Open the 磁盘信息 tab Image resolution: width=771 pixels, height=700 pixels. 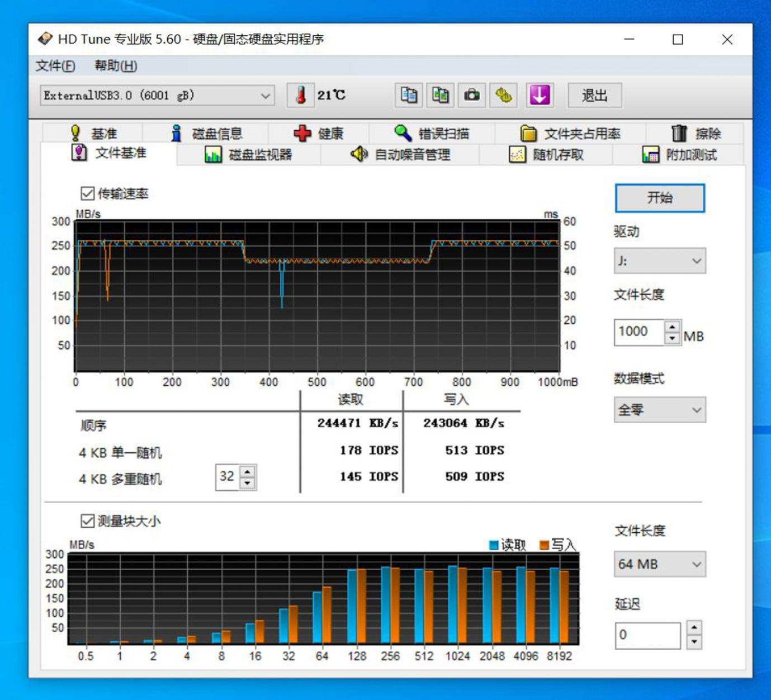[x=206, y=134]
